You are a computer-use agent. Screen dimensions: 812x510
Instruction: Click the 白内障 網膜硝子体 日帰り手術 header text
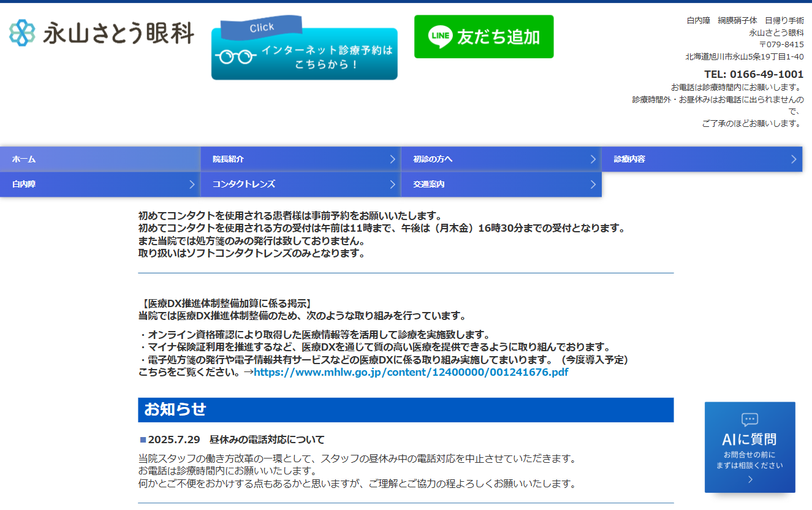(745, 20)
